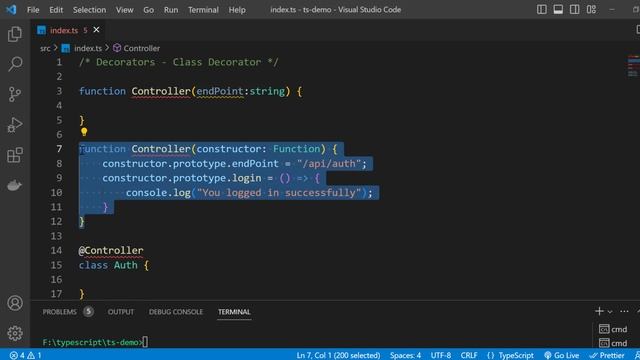Switch to the OUTPUT panel tab
This screenshot has height=360, width=640.
(120, 312)
